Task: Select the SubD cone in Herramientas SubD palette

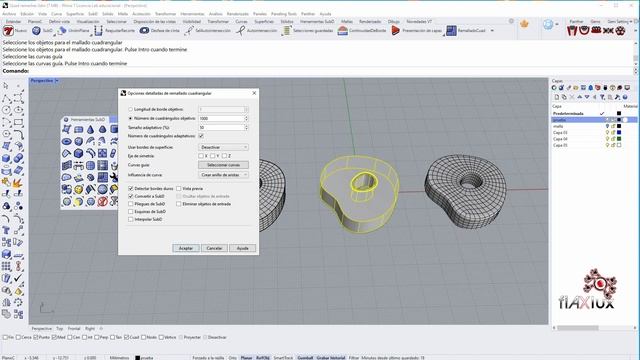Action: [x=90, y=129]
